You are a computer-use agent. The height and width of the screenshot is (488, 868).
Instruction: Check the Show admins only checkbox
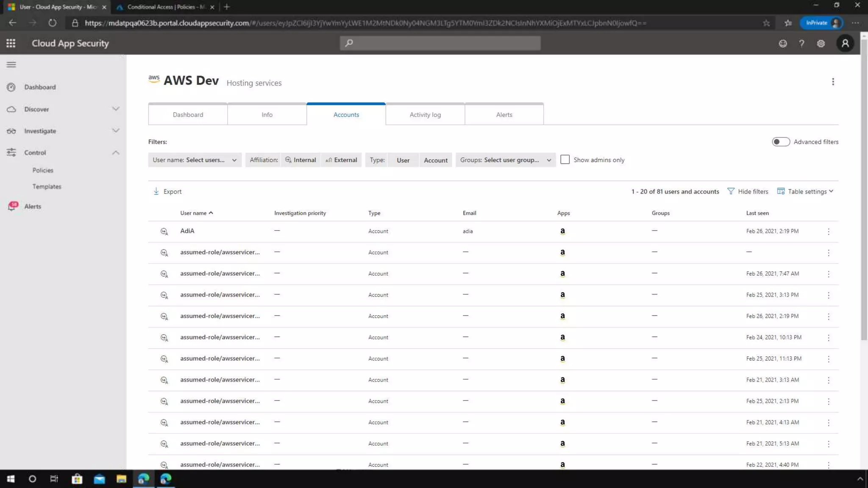pos(565,160)
